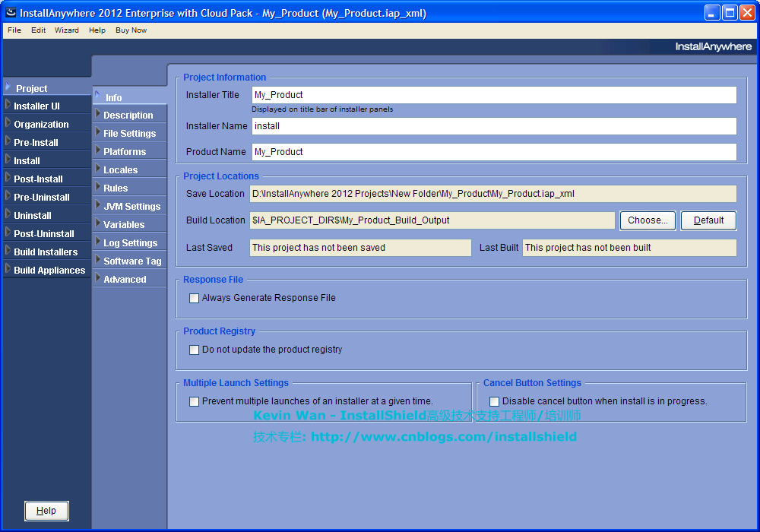This screenshot has height=532, width=760.
Task: Click the Last Saved status field
Action: (360, 248)
